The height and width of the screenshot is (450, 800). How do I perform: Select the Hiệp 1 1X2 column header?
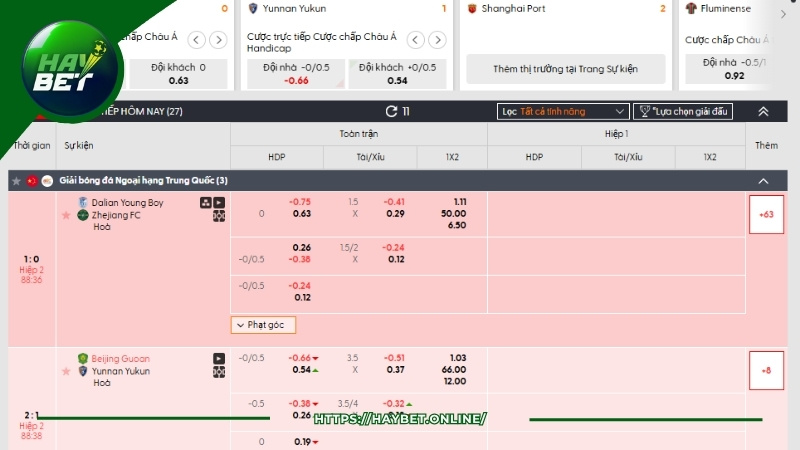click(710, 157)
